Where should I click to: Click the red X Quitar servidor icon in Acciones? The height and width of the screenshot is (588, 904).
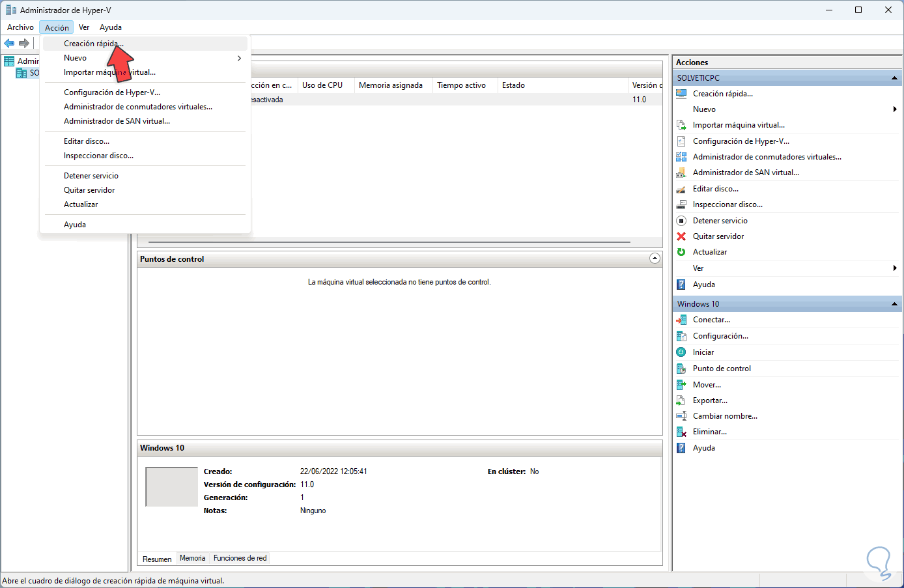point(681,236)
